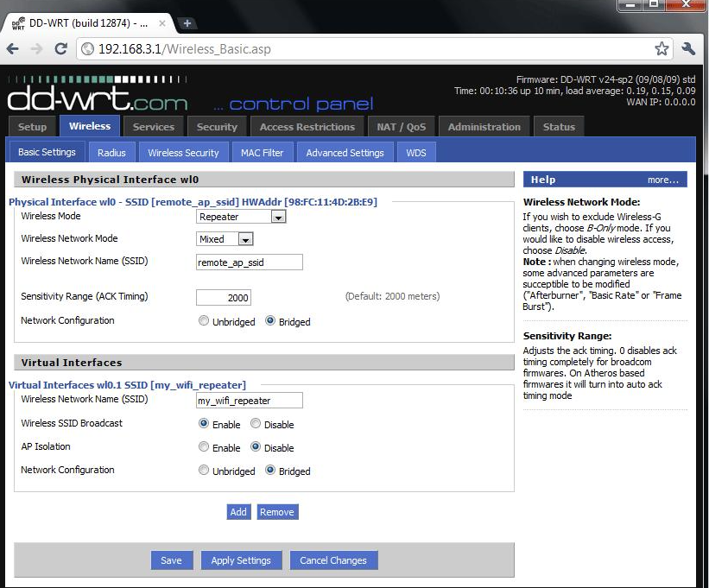The height and width of the screenshot is (588, 709).
Task: Click Apply Settings
Action: click(x=241, y=560)
